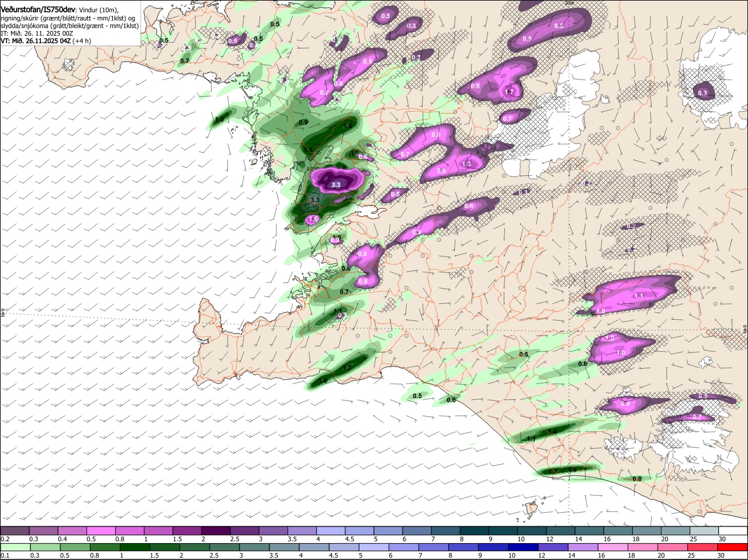
Task: Click the white 30 snow legend swatch
Action: point(733,530)
